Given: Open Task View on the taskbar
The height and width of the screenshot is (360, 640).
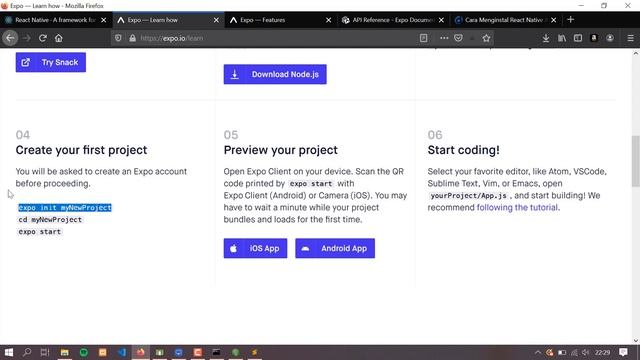Looking at the screenshot, I should (x=45, y=352).
